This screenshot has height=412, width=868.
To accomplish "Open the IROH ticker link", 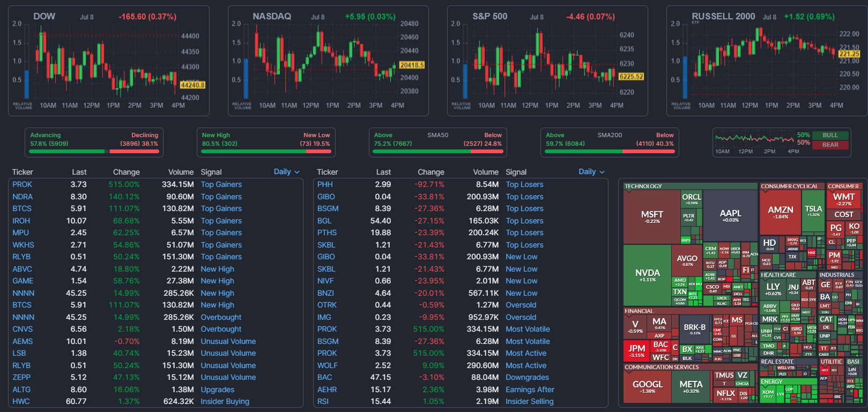I will click(21, 221).
